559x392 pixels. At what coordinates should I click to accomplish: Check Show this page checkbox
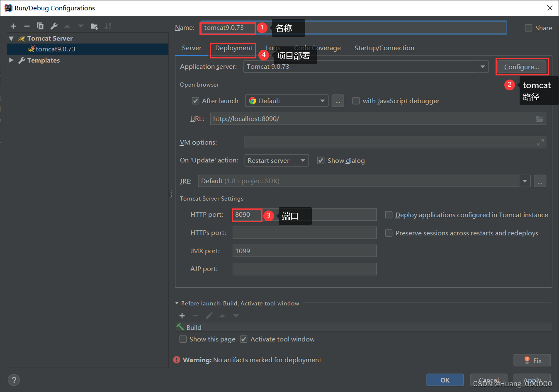click(183, 339)
